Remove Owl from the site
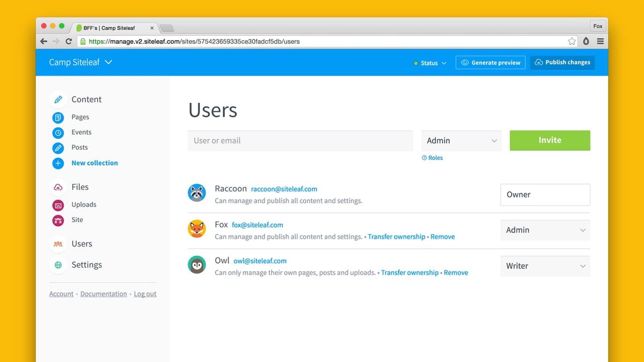 (x=456, y=272)
